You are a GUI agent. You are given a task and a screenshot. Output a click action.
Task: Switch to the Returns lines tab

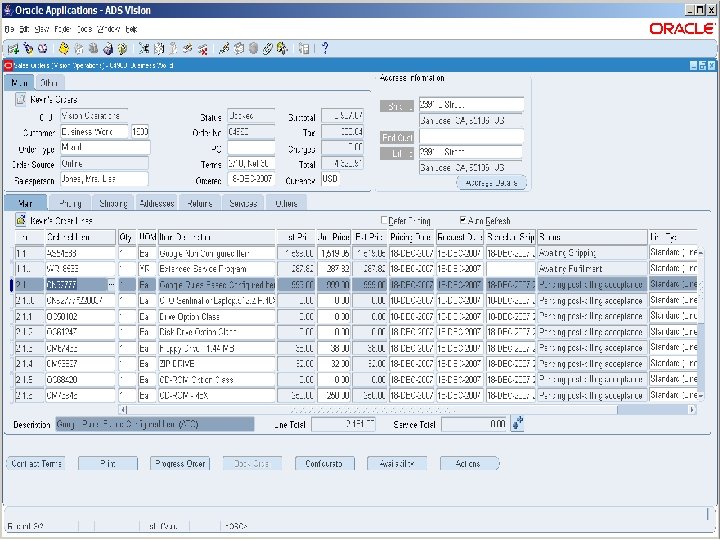(200, 203)
